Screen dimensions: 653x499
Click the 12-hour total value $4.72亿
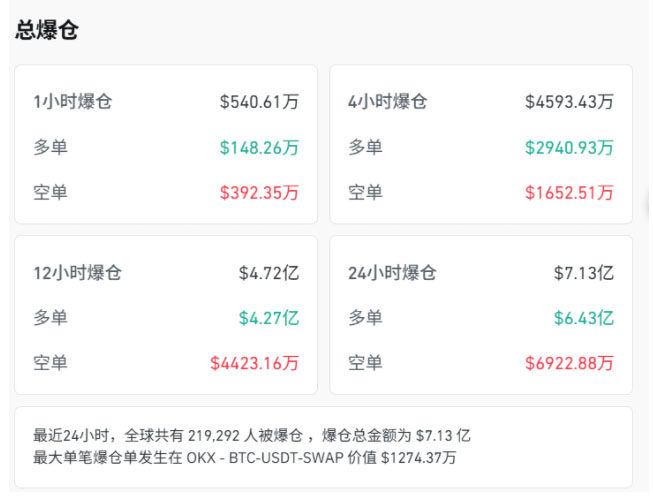(x=268, y=273)
